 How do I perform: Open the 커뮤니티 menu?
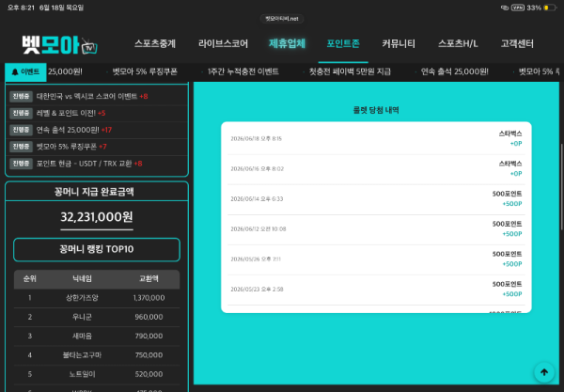pos(399,43)
